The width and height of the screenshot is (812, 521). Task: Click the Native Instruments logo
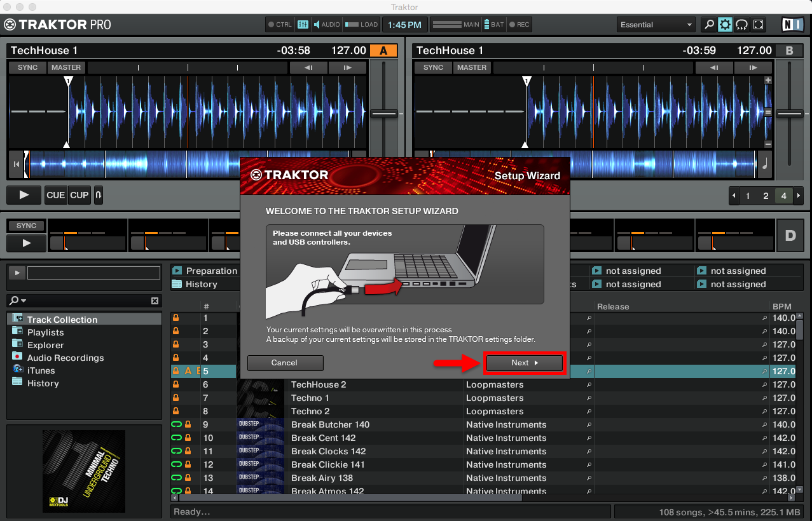click(792, 24)
